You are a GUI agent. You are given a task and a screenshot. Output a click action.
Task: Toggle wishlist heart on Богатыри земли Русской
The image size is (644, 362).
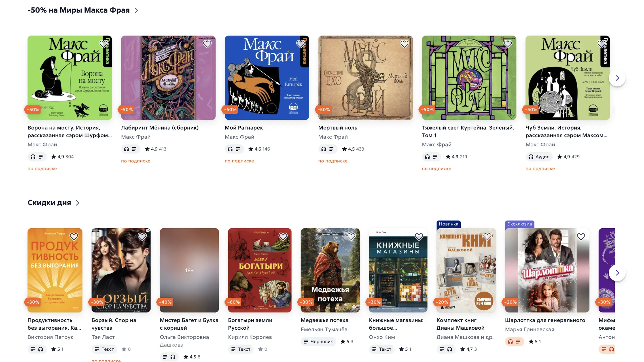[x=283, y=236]
